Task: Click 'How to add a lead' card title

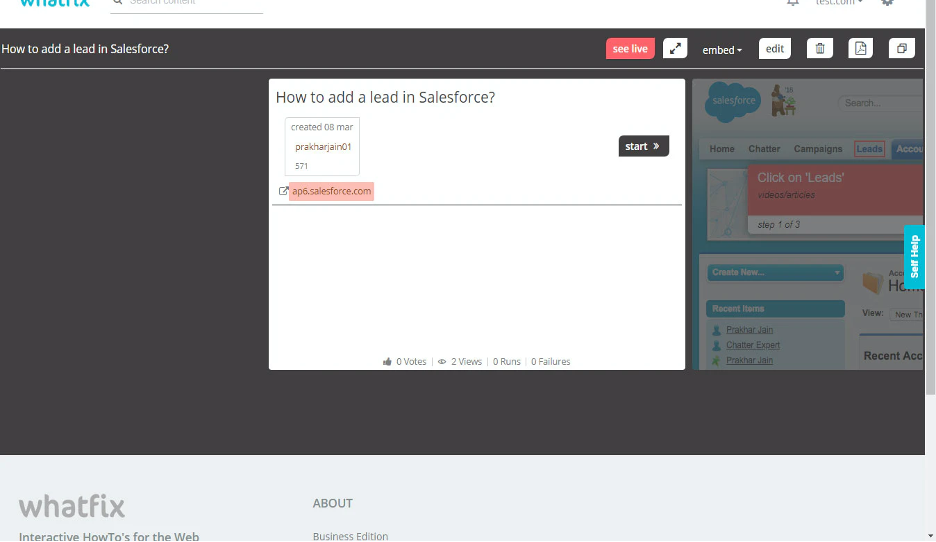Action: coord(385,97)
